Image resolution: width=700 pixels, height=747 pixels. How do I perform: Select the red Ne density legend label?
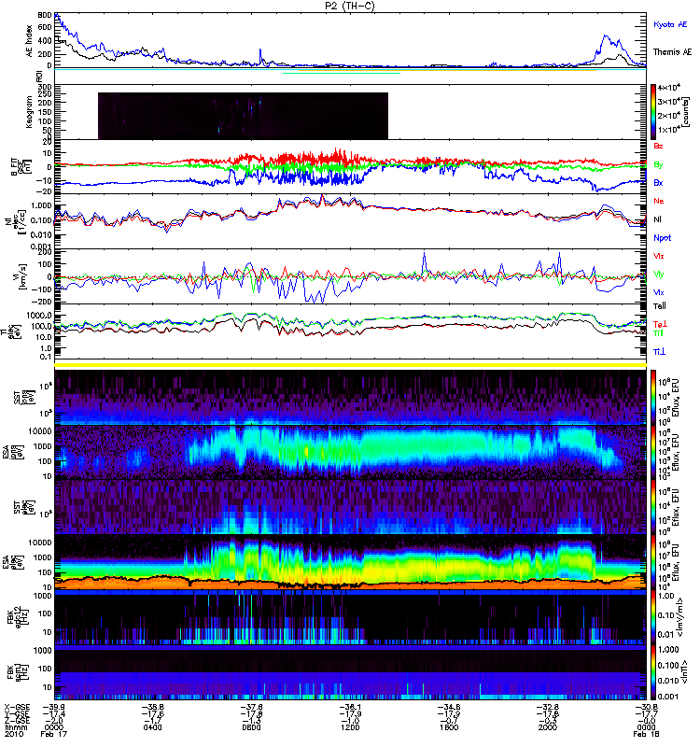(659, 201)
